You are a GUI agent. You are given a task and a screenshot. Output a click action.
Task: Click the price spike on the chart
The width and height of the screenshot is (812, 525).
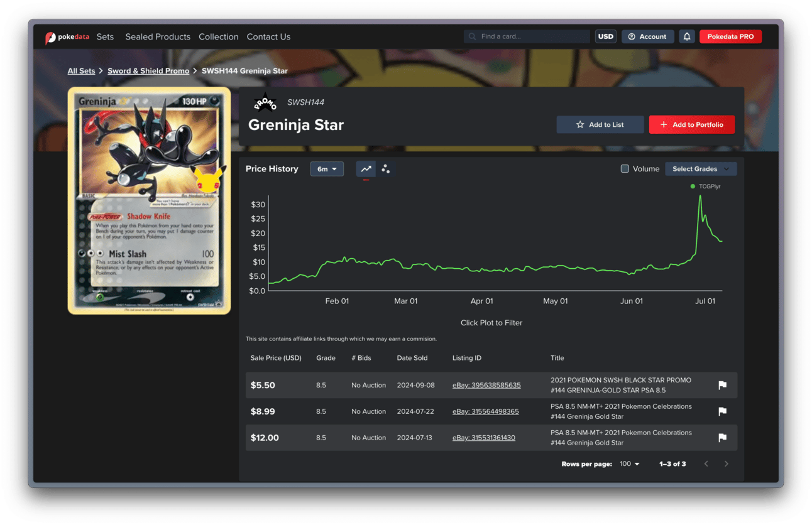click(700, 196)
